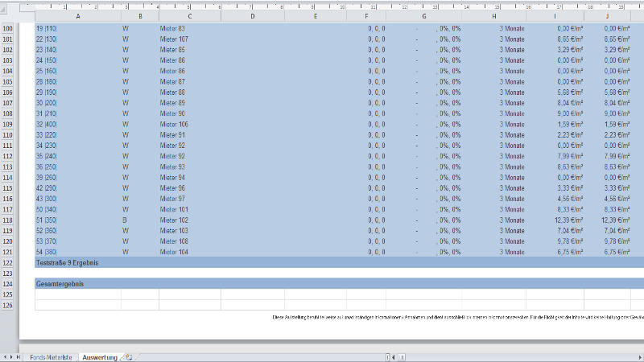Viewport: 644px width, 362px height.
Task: Click the cell '54 |380|'
Action: click(x=47, y=252)
